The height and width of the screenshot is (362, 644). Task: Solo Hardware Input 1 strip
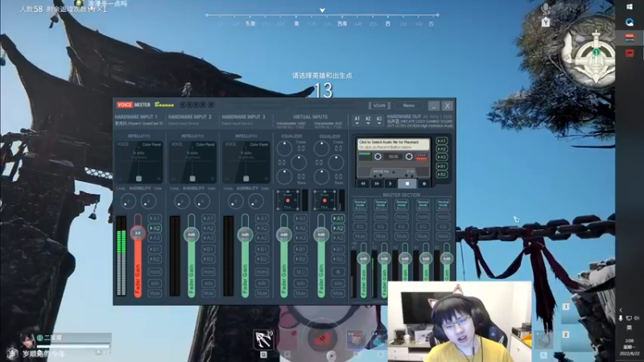[155, 283]
